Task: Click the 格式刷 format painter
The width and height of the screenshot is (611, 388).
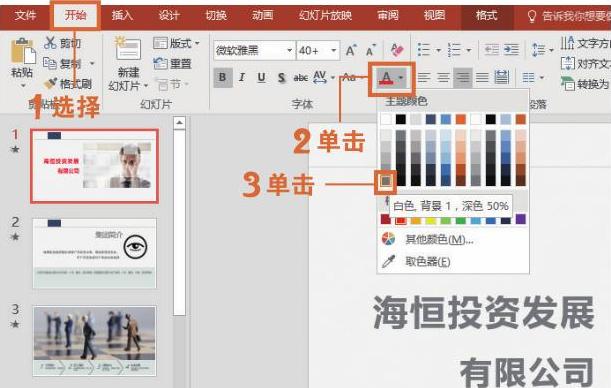Action: point(67,83)
